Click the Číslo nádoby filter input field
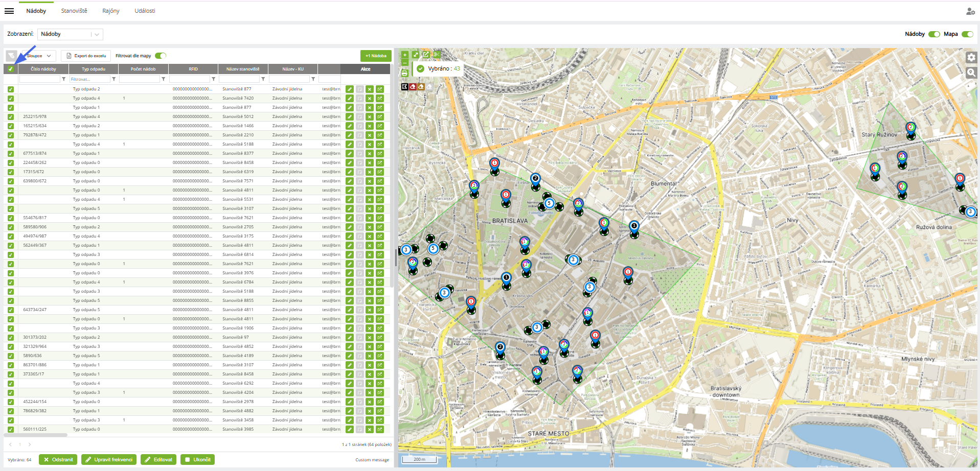Viewport: 980px width, 471px height. pos(39,79)
